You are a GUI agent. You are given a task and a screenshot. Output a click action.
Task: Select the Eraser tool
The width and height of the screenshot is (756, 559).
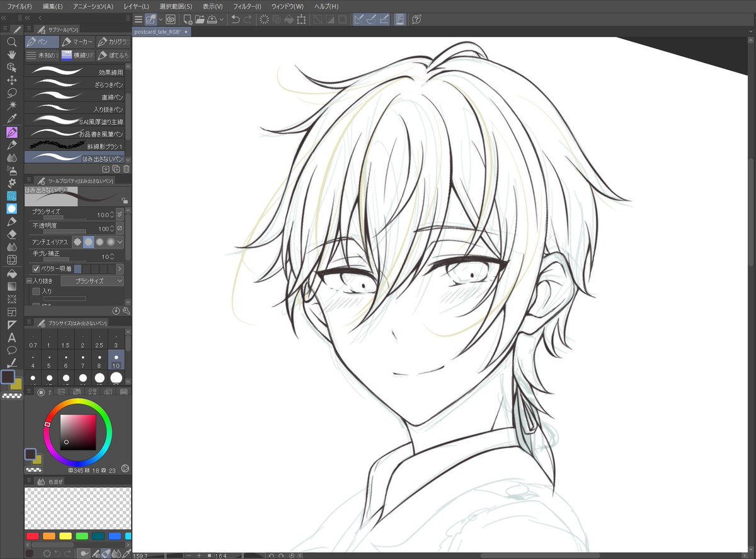[x=11, y=234]
